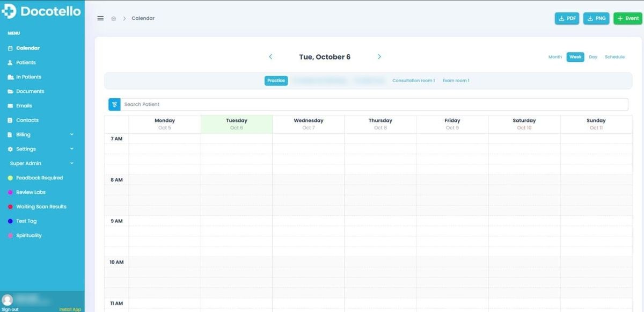Click the Docotello logo icon
Image resolution: width=644 pixels, height=312 pixels.
point(10,11)
